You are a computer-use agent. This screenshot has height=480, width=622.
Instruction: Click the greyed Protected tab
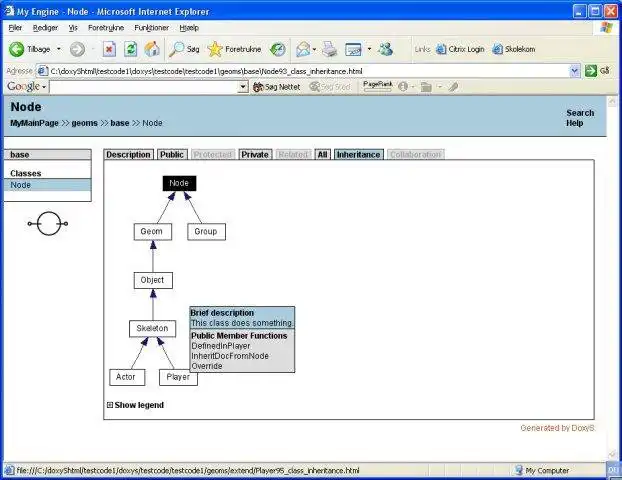(213, 154)
